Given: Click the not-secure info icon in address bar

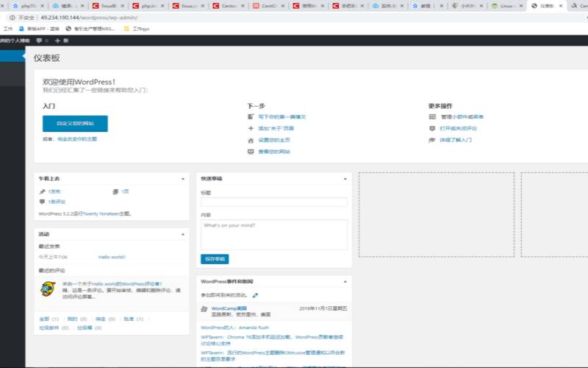Looking at the screenshot, I should [x=12, y=18].
